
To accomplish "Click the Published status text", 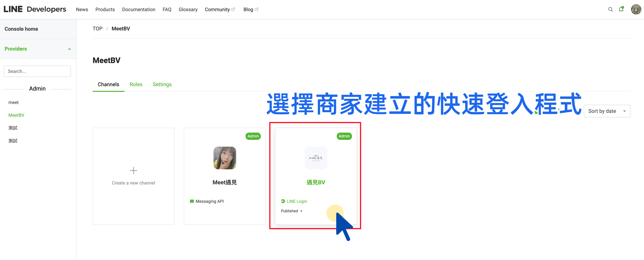I will (289, 211).
